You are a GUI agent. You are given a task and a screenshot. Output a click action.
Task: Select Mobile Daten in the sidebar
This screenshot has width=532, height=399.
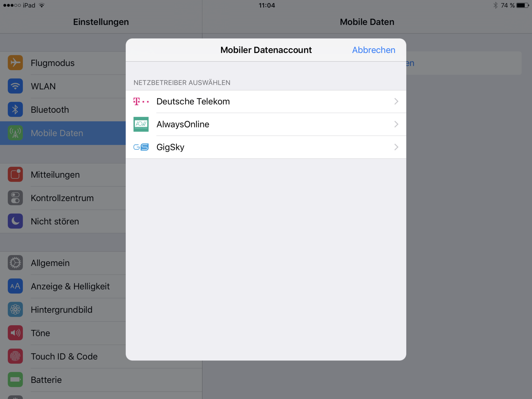click(63, 133)
